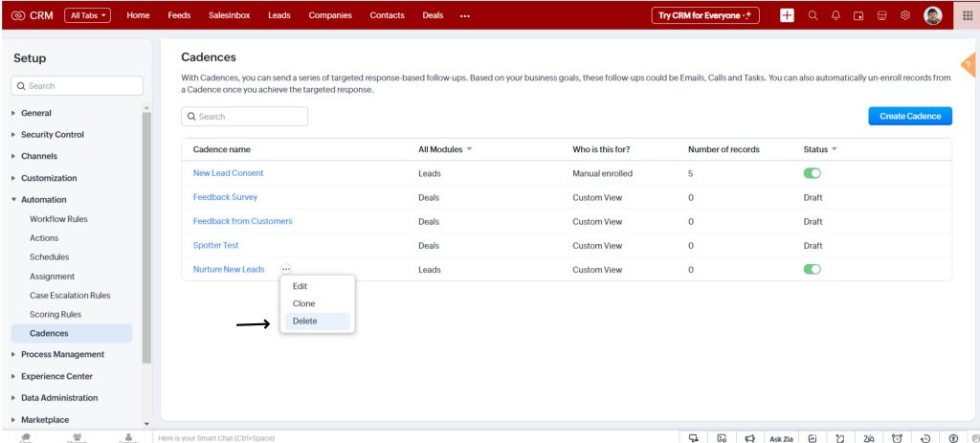Open the calendar icon in header
Screen dimensions: 980x443
[x=857, y=16]
